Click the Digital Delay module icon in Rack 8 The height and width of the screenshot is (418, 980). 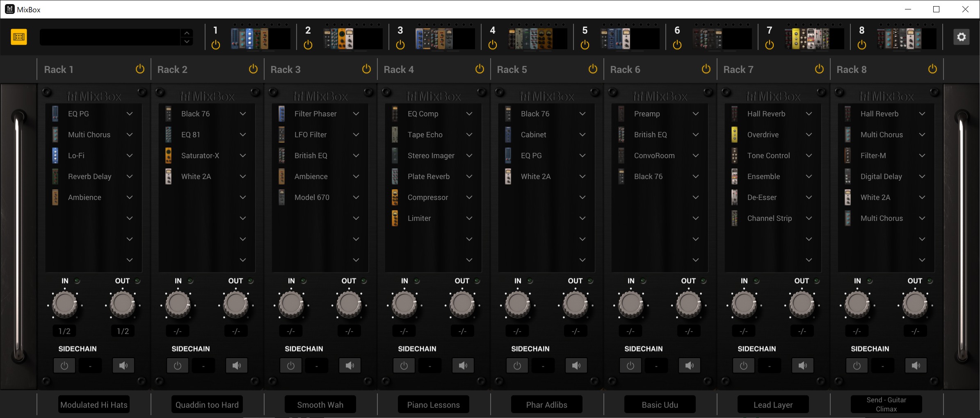[x=848, y=176]
